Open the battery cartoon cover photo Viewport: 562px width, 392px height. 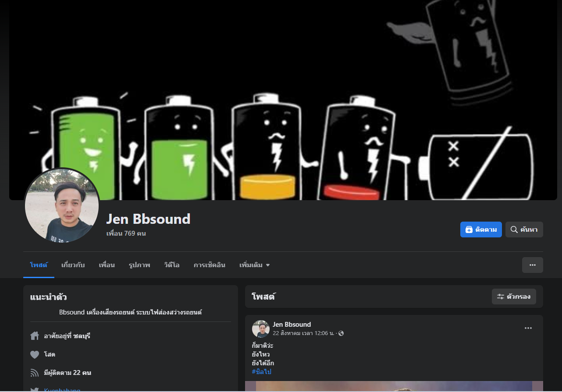283,100
